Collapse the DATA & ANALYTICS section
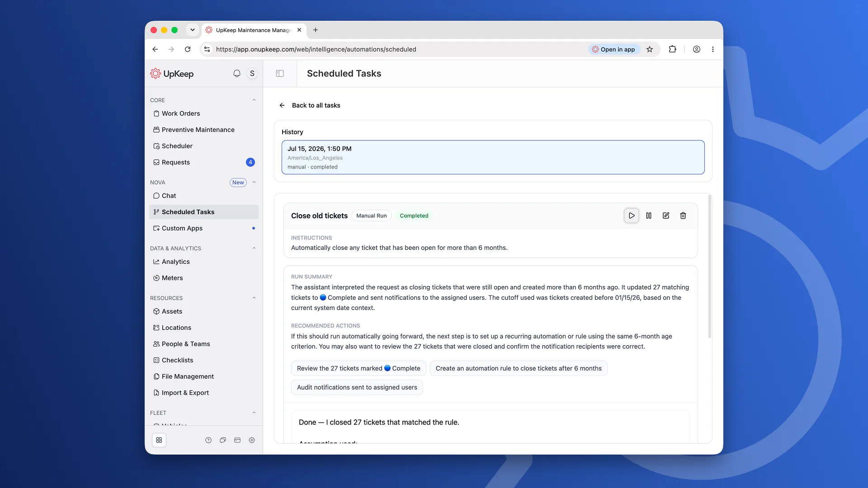 254,248
